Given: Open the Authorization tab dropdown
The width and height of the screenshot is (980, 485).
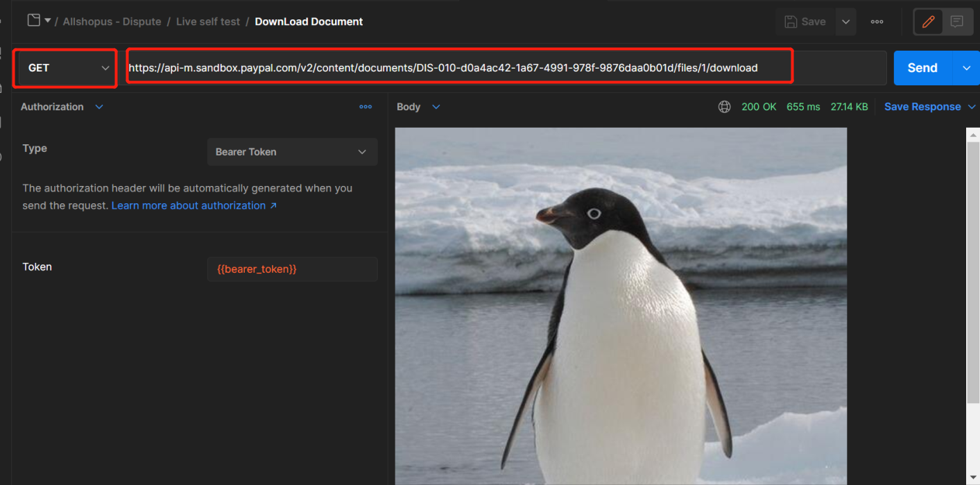Looking at the screenshot, I should pyautogui.click(x=62, y=107).
